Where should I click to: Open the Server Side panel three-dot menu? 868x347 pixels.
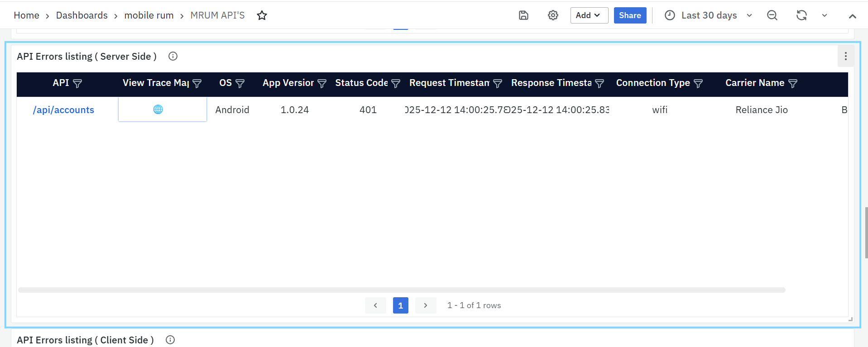[x=845, y=56]
